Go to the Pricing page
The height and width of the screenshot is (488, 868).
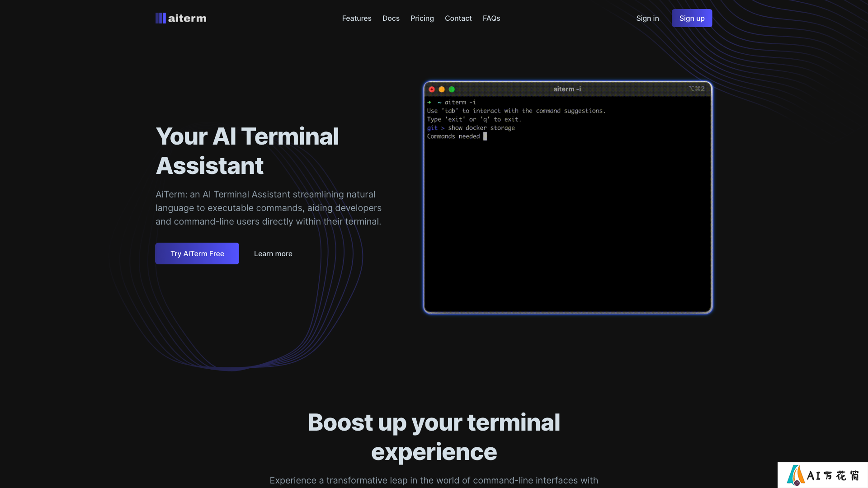(422, 18)
